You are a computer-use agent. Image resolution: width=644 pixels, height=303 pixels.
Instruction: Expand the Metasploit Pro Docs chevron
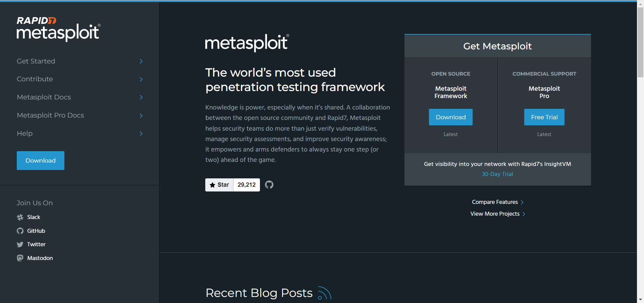pyautogui.click(x=141, y=116)
